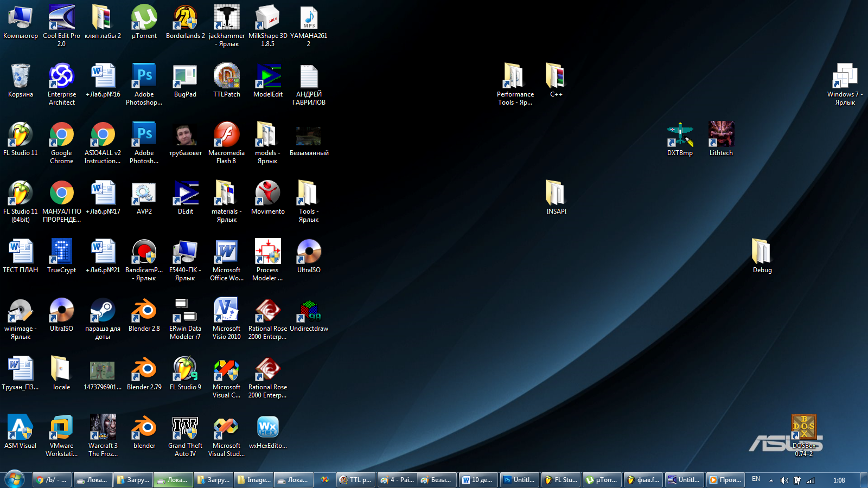The height and width of the screenshot is (488, 868).
Task: Open Lithtech shortcut icon
Action: tap(722, 140)
